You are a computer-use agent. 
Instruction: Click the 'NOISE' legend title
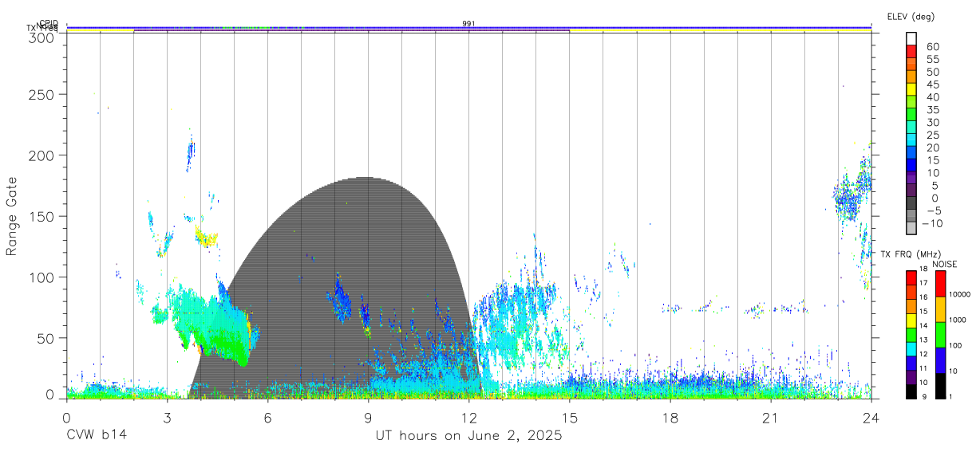click(x=944, y=263)
